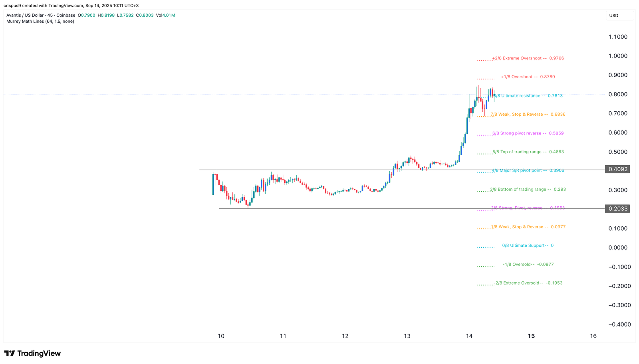This screenshot has width=639, height=364.
Task: Click the price scale showing 0.8000
Action: pos(619,94)
